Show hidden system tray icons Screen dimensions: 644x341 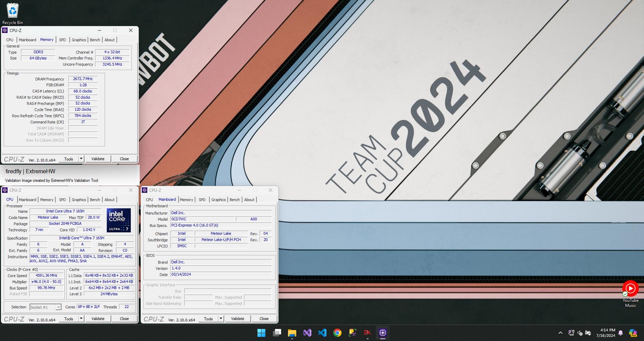coord(561,333)
